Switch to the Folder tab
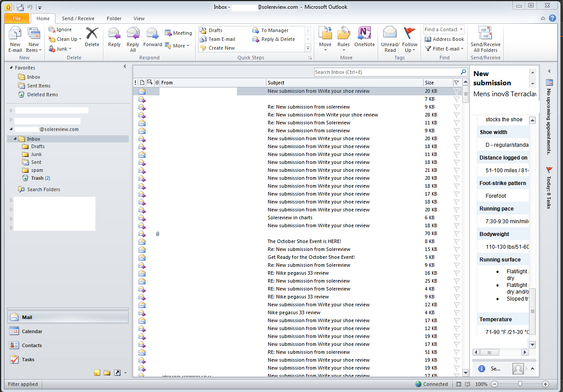 [114, 18]
